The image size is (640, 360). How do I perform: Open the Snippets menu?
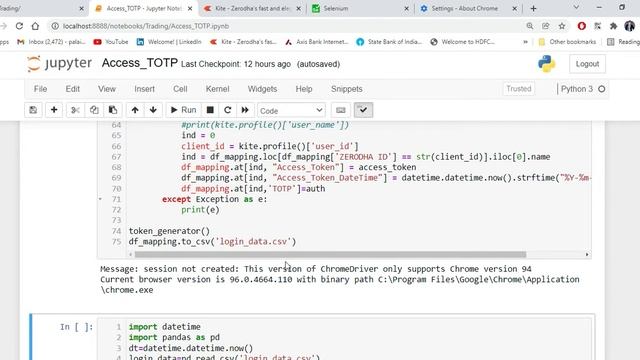(x=347, y=89)
